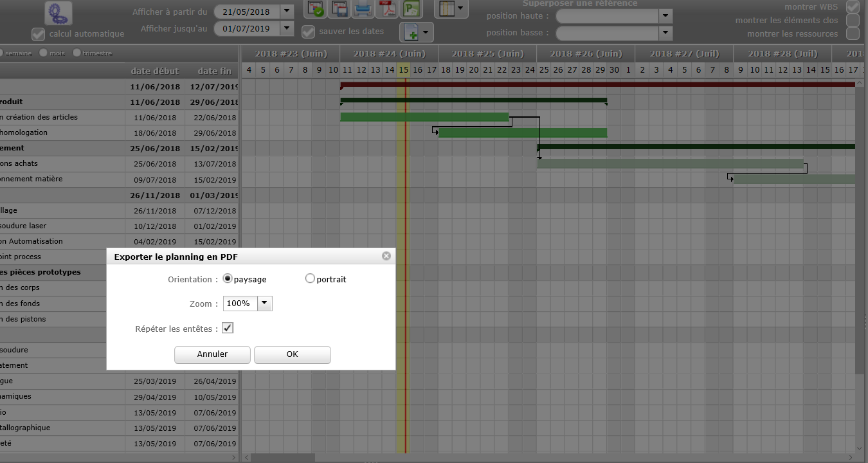Click the Annuler button

[212, 354]
